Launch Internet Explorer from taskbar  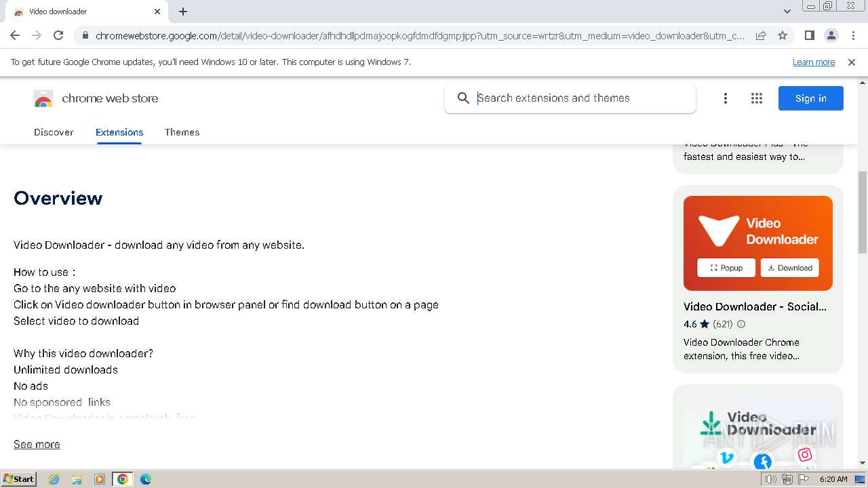(x=54, y=479)
